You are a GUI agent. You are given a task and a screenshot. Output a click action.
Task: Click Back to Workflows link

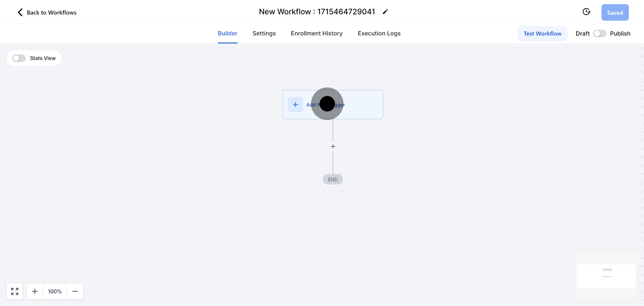[x=51, y=13]
